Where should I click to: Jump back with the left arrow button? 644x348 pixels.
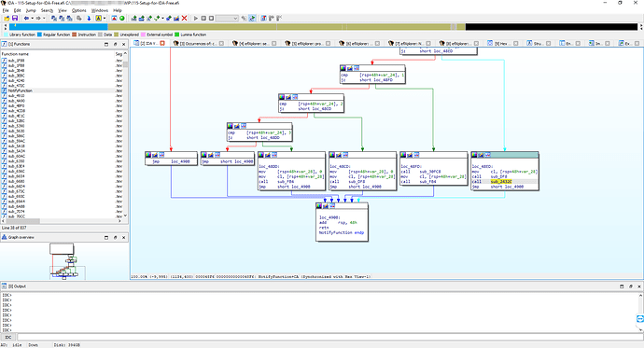(26, 18)
